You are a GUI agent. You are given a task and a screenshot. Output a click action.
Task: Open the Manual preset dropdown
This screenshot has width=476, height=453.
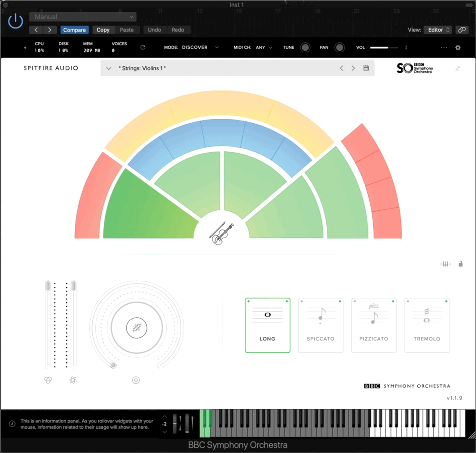pyautogui.click(x=83, y=17)
